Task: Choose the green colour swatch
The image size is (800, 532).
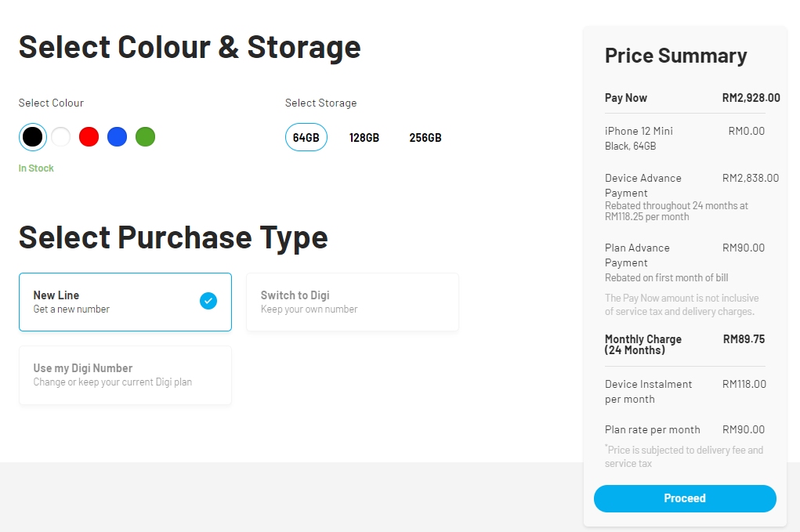Action: [145, 137]
